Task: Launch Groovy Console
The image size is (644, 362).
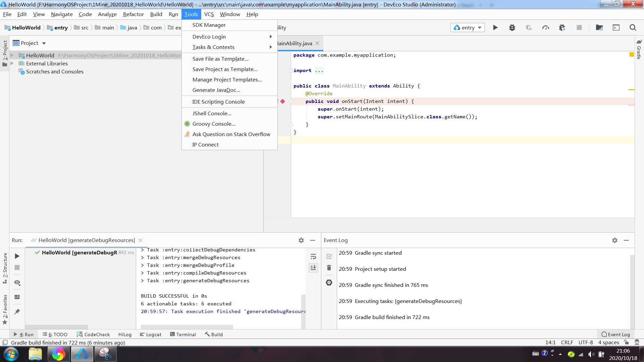Action: [x=229, y=124]
